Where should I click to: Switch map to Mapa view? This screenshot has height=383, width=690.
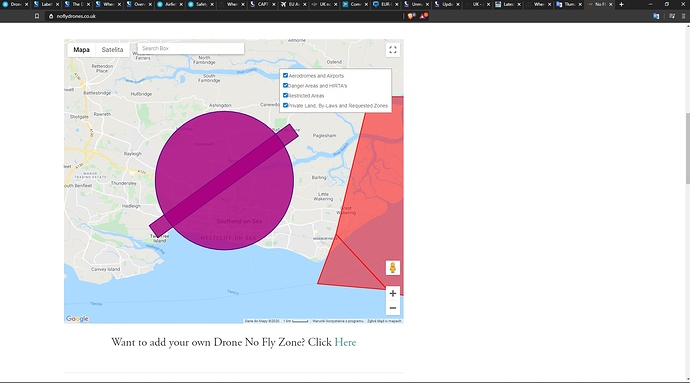(x=81, y=50)
